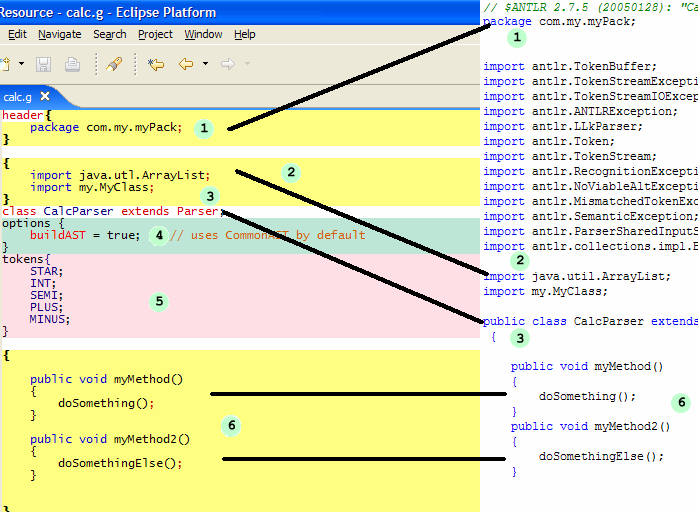Open the Help menu

(x=244, y=34)
